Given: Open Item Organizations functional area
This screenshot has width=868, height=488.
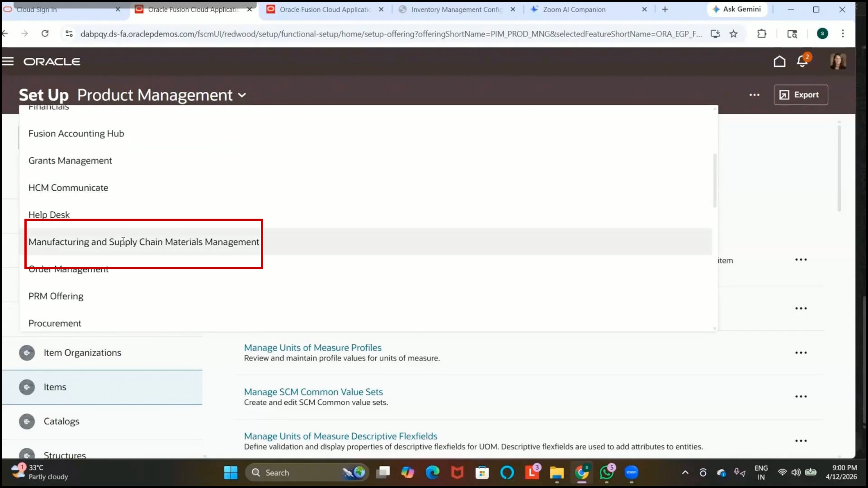Looking at the screenshot, I should (82, 352).
